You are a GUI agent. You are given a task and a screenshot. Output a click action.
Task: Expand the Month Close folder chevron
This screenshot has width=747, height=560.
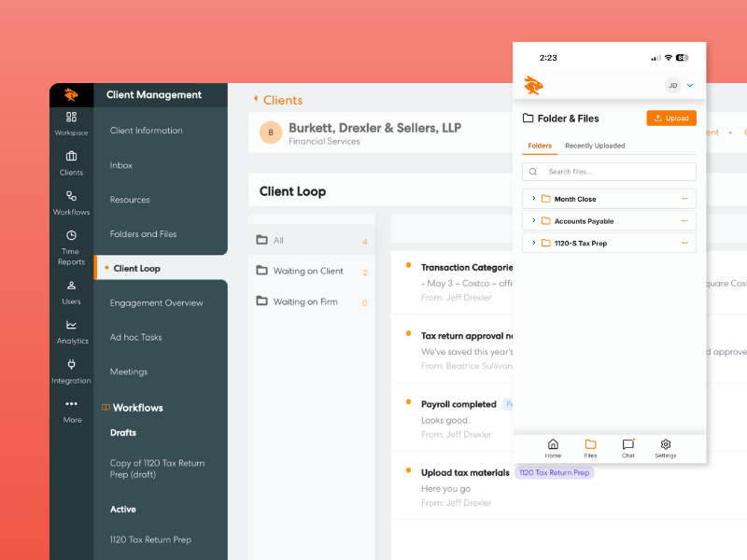[x=533, y=199]
